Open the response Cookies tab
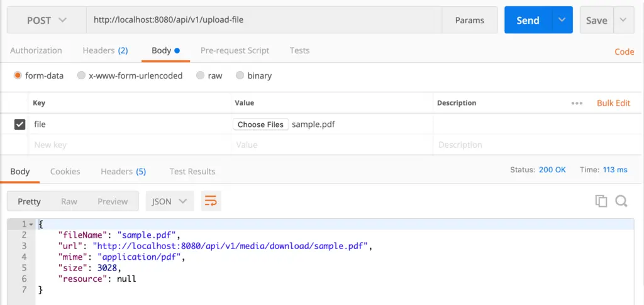 point(65,171)
